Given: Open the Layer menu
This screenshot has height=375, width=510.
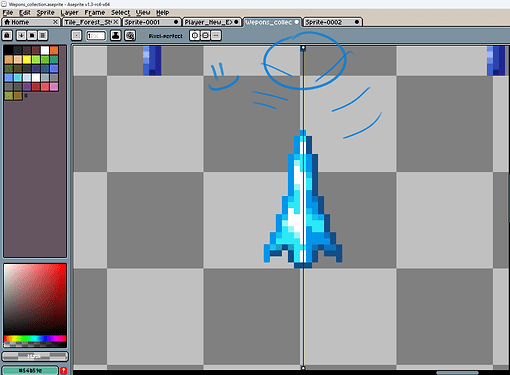Looking at the screenshot, I should click(x=69, y=13).
